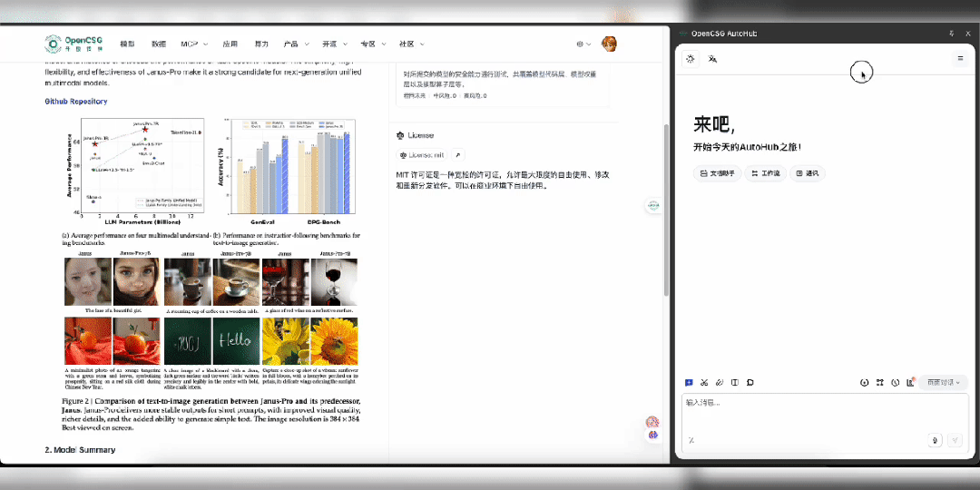Open the 文档助手 quick action

pos(718,173)
